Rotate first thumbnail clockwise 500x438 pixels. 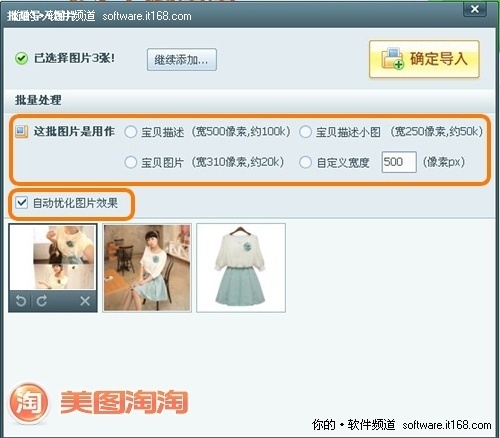[x=42, y=301]
